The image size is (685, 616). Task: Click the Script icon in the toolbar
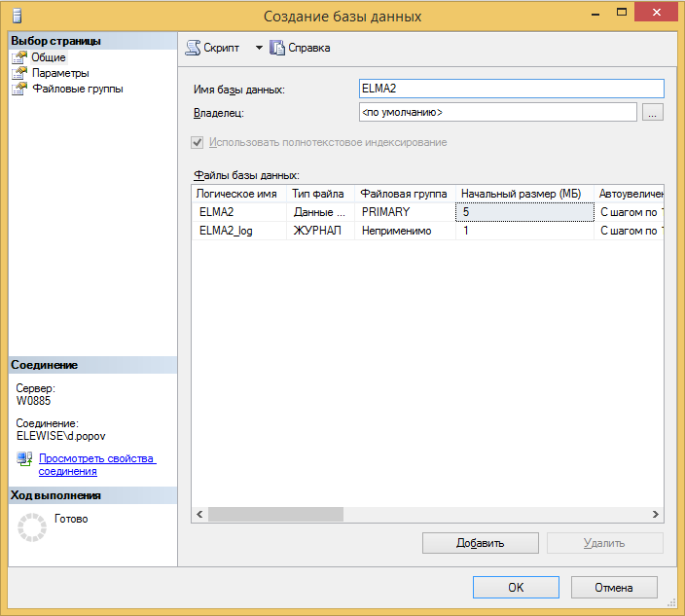[193, 48]
